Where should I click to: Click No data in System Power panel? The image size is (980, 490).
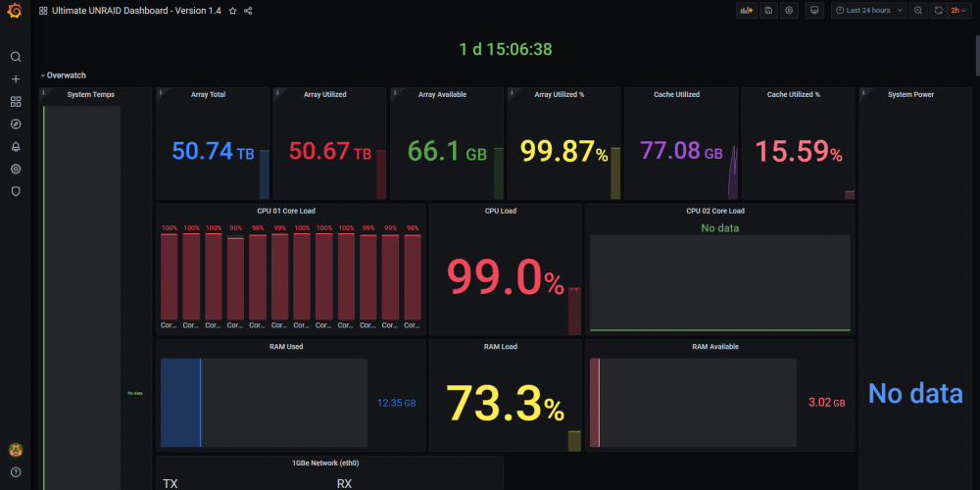click(x=915, y=394)
